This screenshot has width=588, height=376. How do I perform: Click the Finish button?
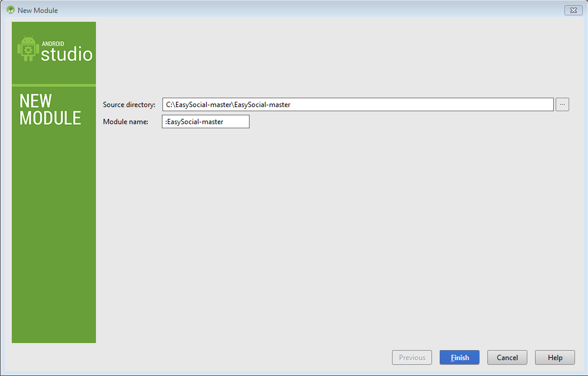click(x=459, y=357)
